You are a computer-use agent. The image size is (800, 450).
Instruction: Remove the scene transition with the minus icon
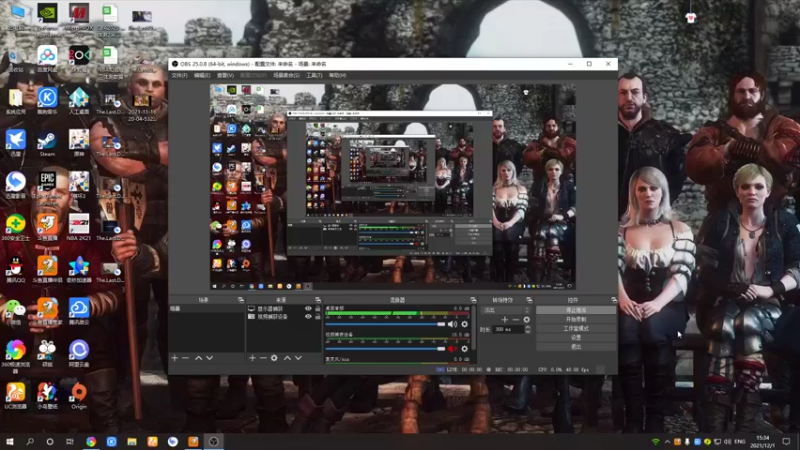tap(516, 320)
